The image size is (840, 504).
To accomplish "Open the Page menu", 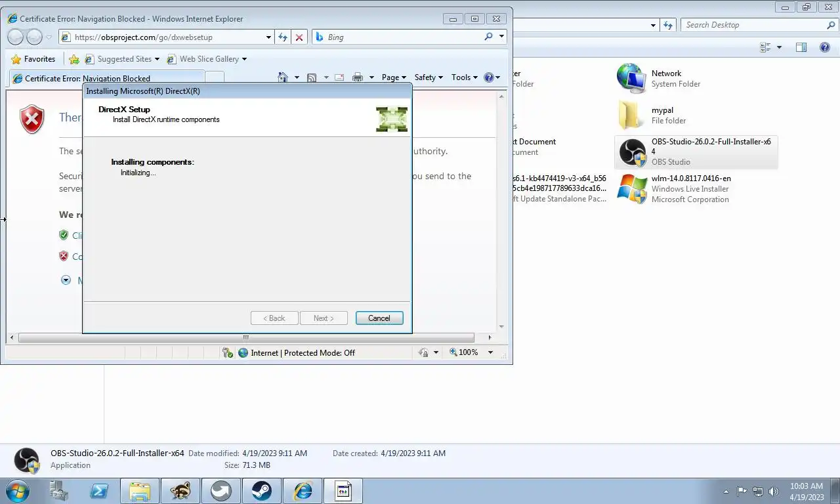I will (x=394, y=77).
